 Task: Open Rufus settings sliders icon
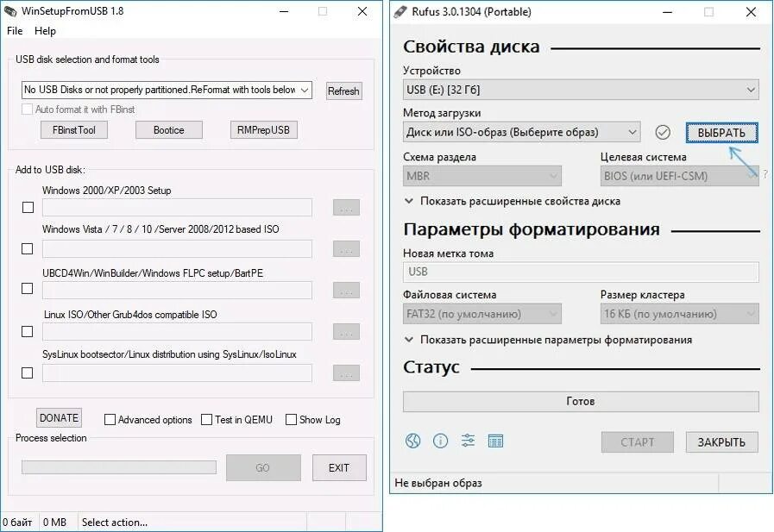click(468, 441)
